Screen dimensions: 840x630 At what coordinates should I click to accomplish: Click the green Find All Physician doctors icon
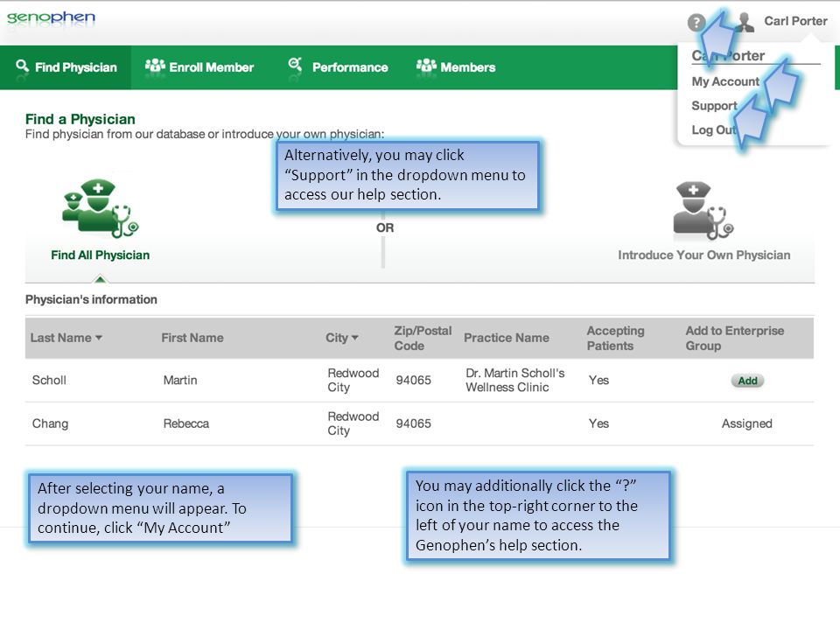(100, 209)
